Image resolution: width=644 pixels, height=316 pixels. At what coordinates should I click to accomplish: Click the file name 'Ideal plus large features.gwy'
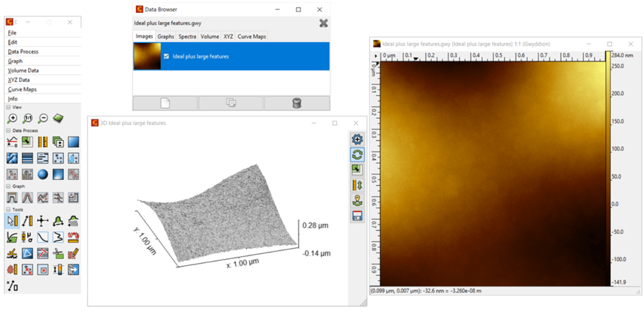[x=167, y=24]
